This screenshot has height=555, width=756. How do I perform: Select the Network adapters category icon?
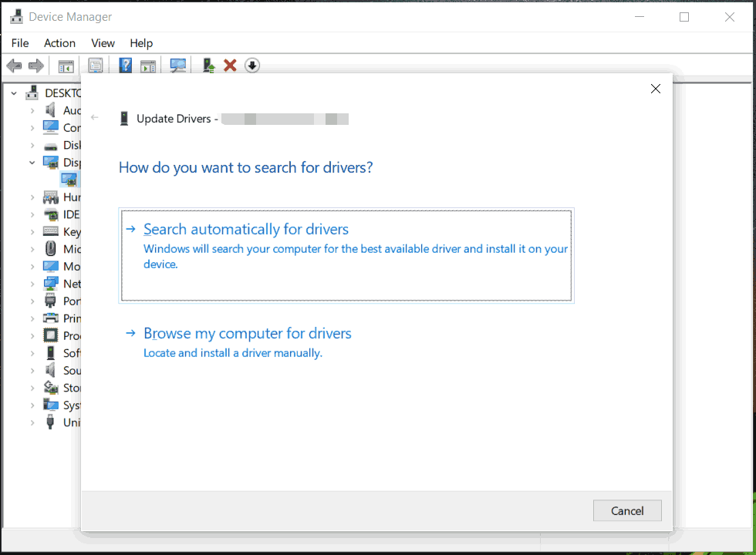pyautogui.click(x=51, y=284)
